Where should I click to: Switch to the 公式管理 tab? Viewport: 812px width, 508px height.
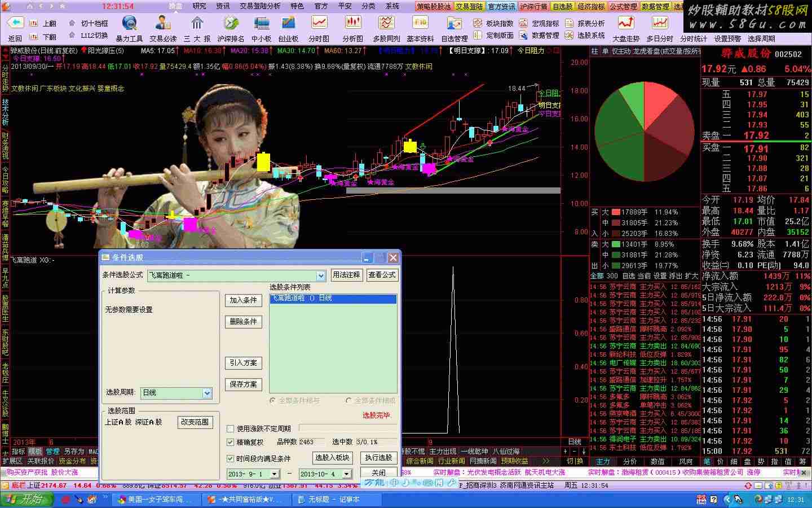[x=624, y=6]
